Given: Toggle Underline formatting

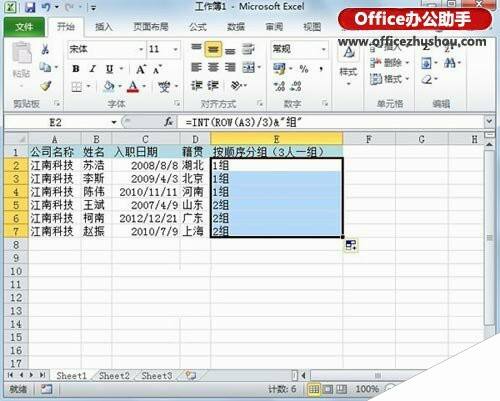Looking at the screenshot, I should point(109,69).
